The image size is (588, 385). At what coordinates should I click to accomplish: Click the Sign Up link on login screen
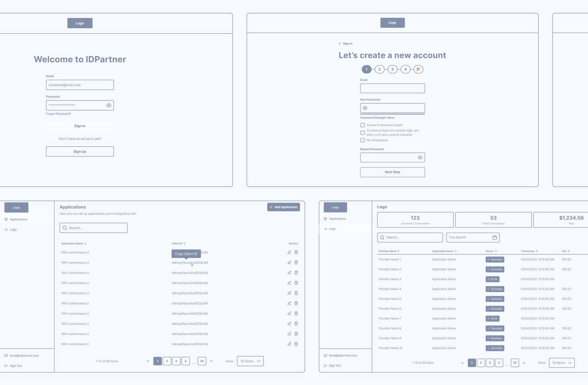[x=80, y=151]
